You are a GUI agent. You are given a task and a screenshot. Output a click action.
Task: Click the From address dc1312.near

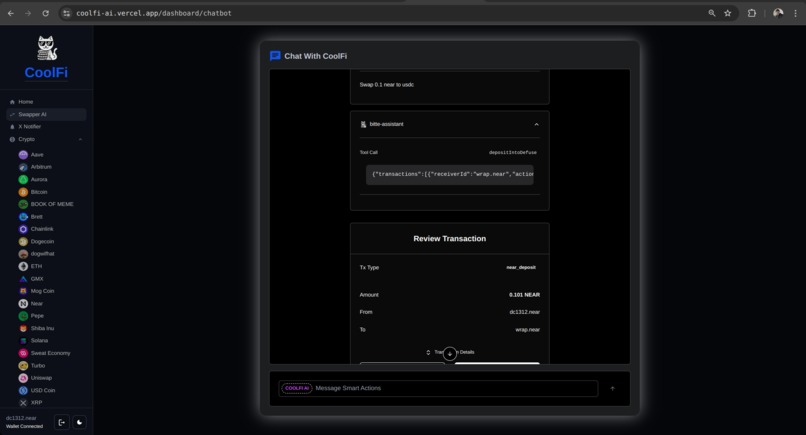(x=524, y=312)
